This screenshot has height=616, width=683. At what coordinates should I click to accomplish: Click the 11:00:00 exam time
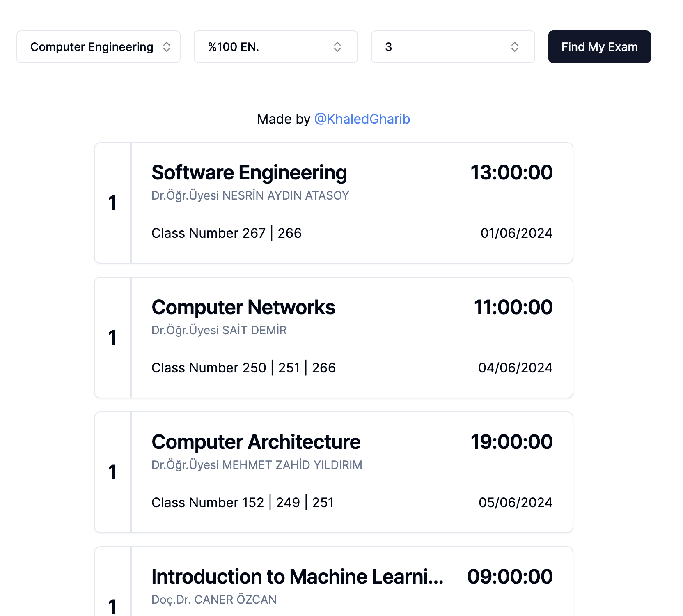coord(513,307)
